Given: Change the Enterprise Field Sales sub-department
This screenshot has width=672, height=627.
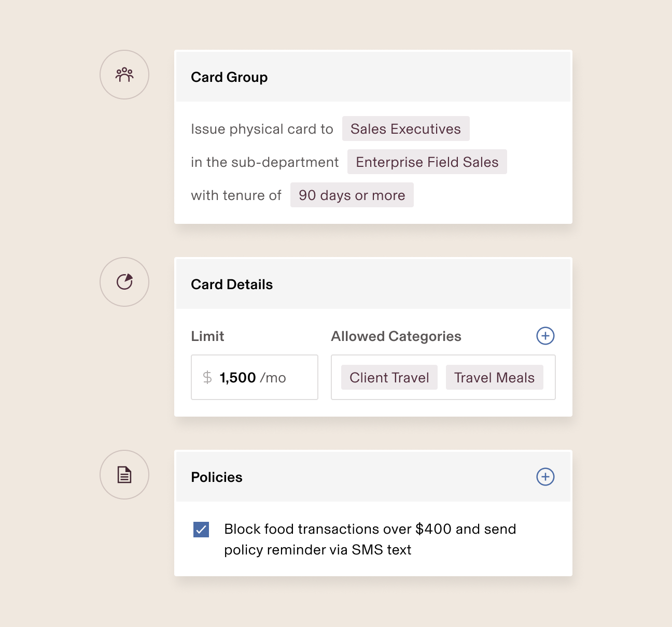Looking at the screenshot, I should pos(427,162).
